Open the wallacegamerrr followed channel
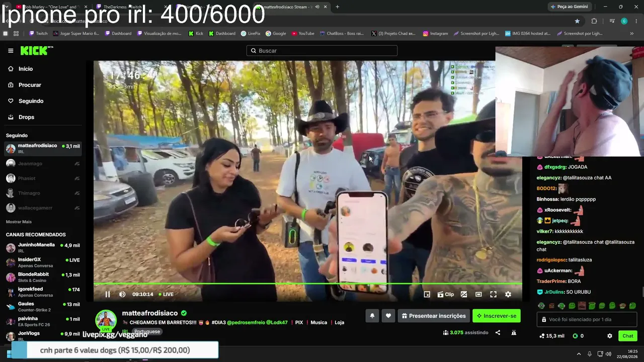The image size is (644, 362). tap(43, 208)
